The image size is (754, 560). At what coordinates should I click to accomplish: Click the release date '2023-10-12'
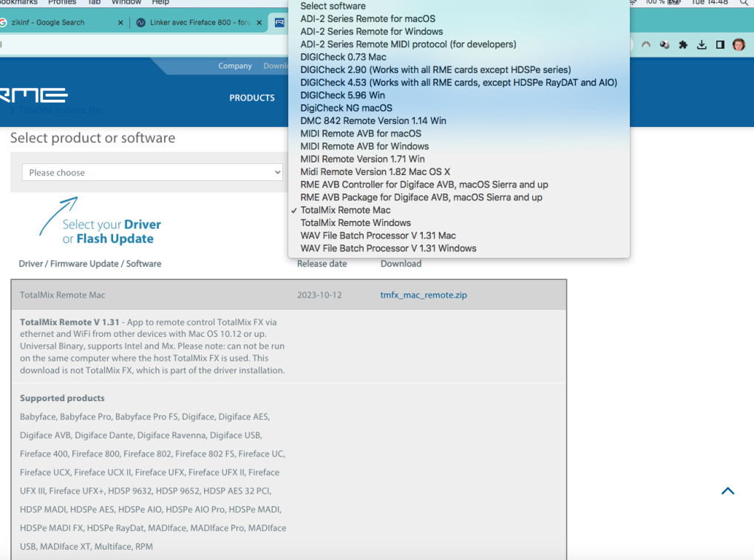tap(319, 295)
